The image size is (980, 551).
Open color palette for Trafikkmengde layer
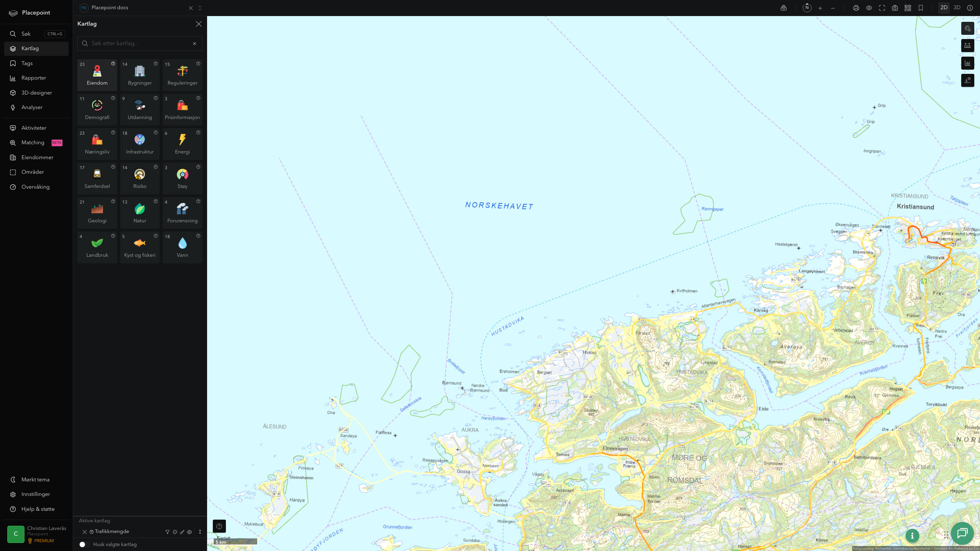tap(175, 532)
